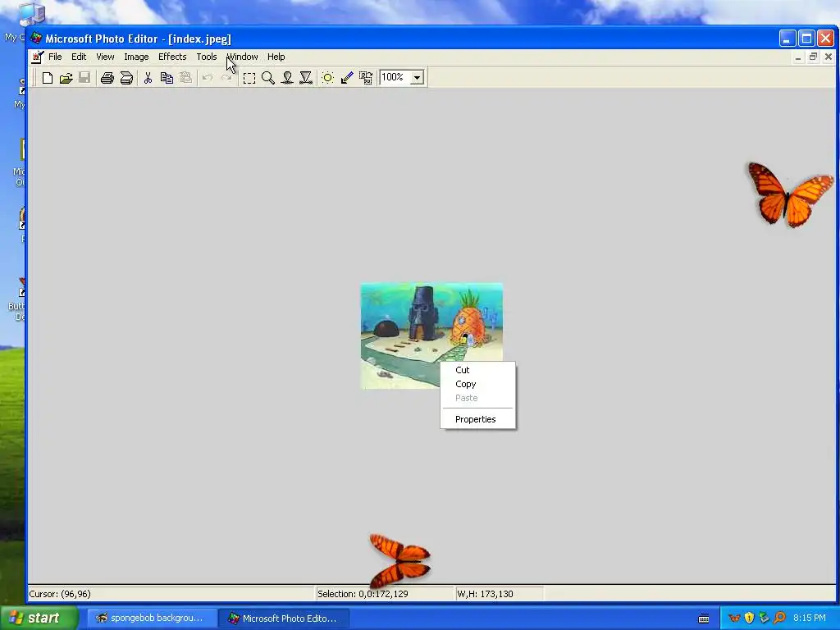The height and width of the screenshot is (630, 840).
Task: Switch to the spongebob background taskbar window
Action: 152,619
